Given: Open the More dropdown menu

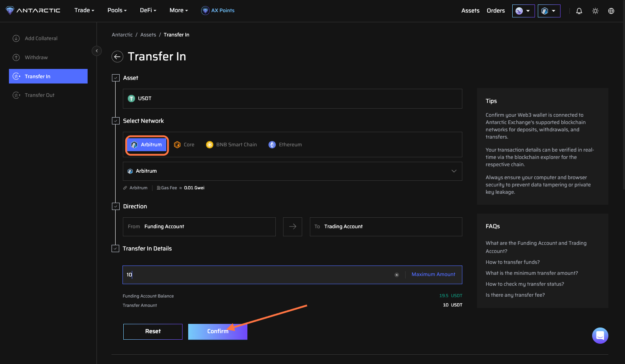Looking at the screenshot, I should pos(179,11).
